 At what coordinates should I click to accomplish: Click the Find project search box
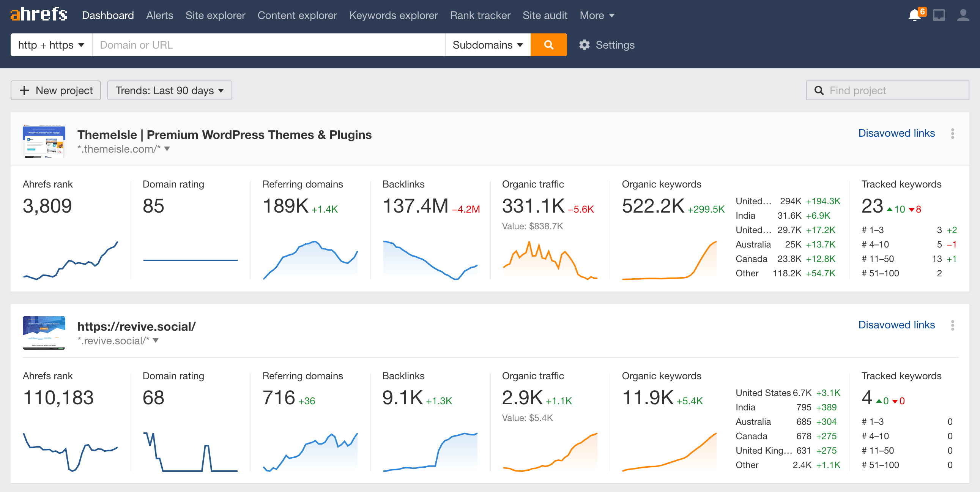pyautogui.click(x=887, y=90)
